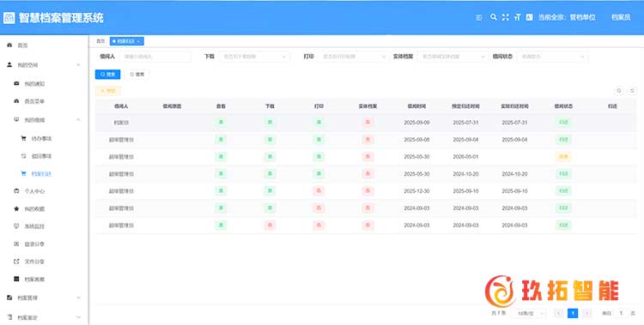Screen dimensions: 644x325
Task: Click the blue 搜索 button
Action: point(107,75)
